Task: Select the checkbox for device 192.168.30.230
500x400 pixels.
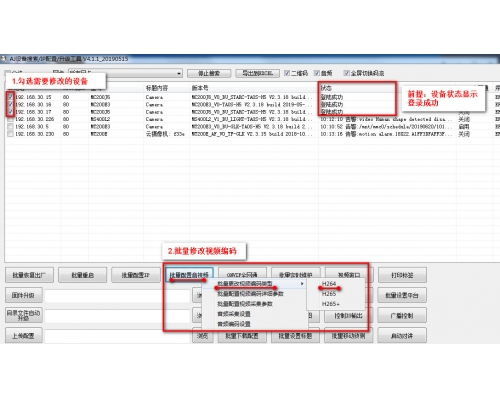Action: point(10,134)
